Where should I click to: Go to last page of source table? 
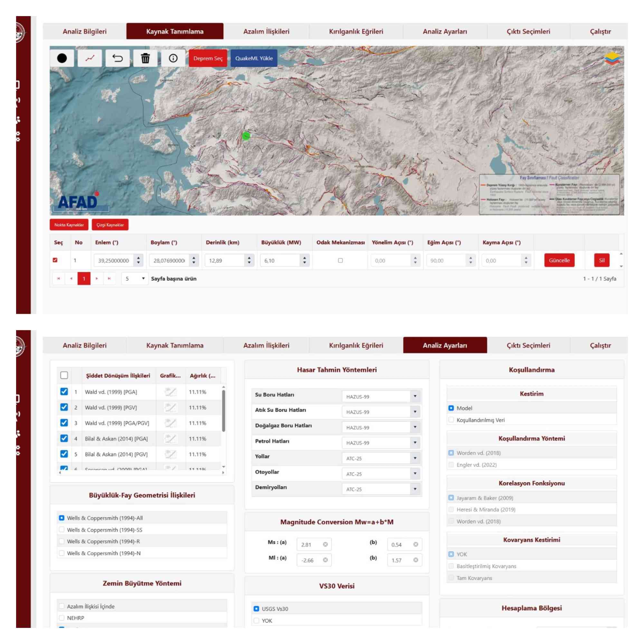pyautogui.click(x=109, y=278)
